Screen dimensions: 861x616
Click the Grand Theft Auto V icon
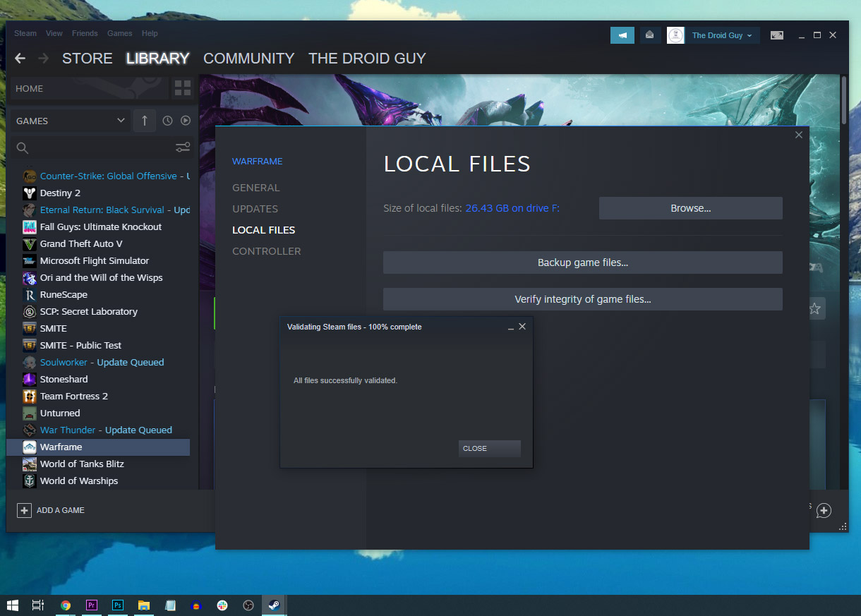30,243
